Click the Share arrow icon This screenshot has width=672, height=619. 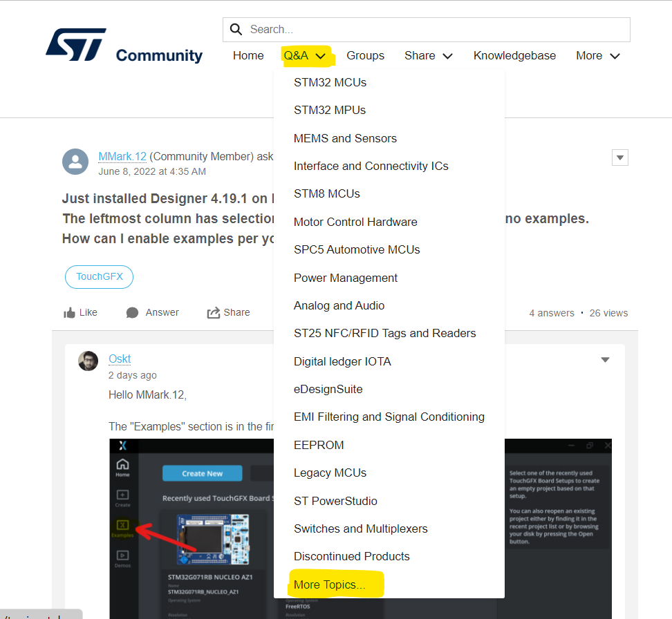[x=214, y=313]
